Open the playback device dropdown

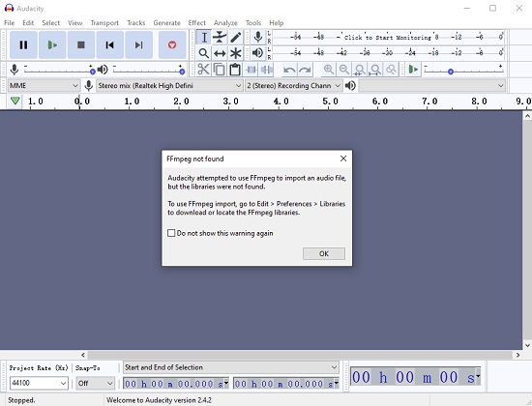tap(432, 85)
